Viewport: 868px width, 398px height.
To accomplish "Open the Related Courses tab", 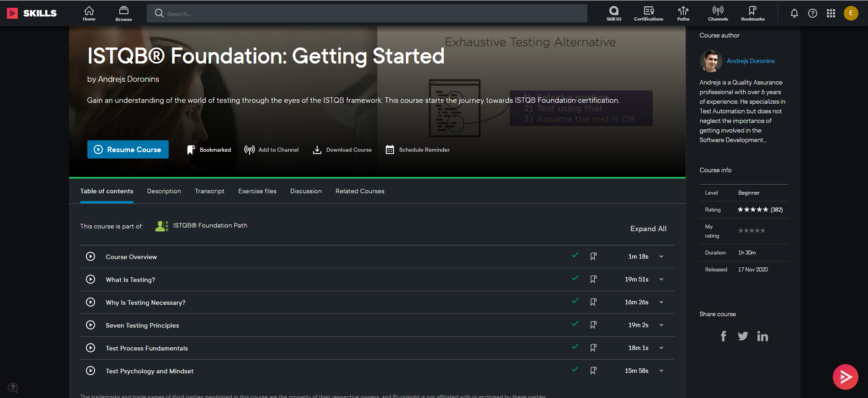I will (x=360, y=191).
